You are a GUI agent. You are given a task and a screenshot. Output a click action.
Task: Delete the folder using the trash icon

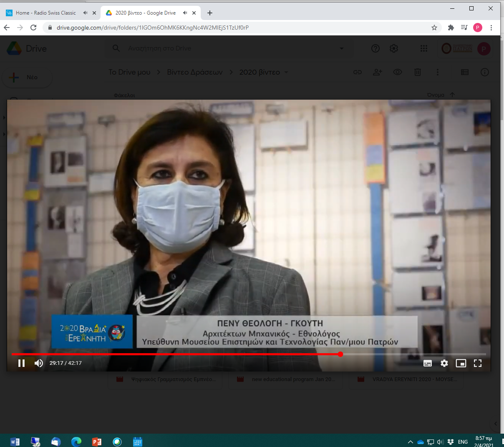418,72
